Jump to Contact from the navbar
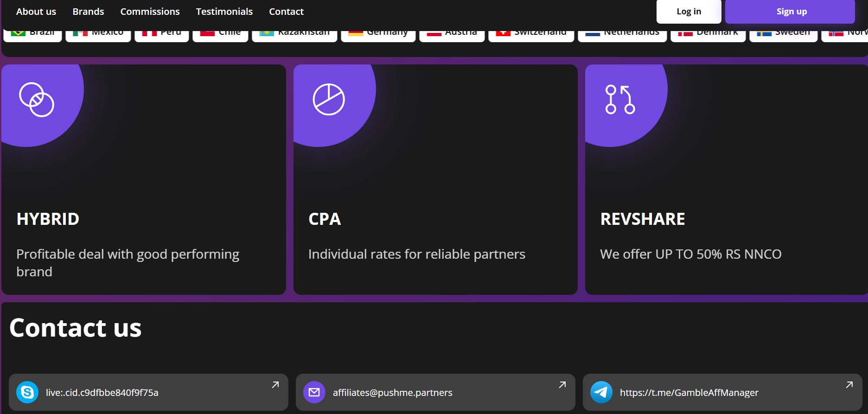The height and width of the screenshot is (414, 868). (x=286, y=12)
